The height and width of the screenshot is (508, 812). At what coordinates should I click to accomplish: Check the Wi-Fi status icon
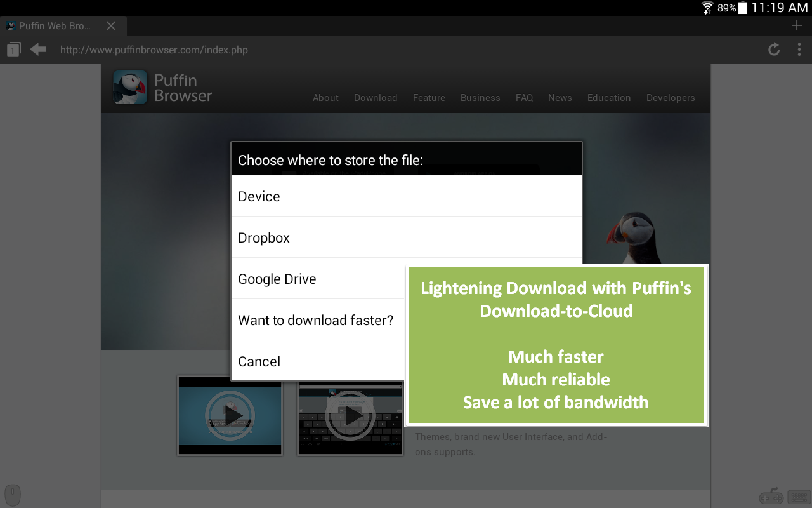[707, 8]
